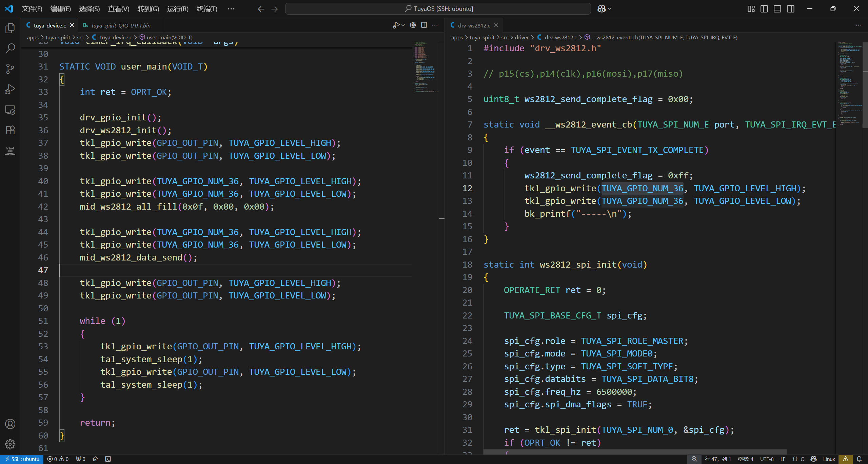Switch to the tuya_device.c tab
Viewport: 868px width, 464px height.
click(x=50, y=25)
